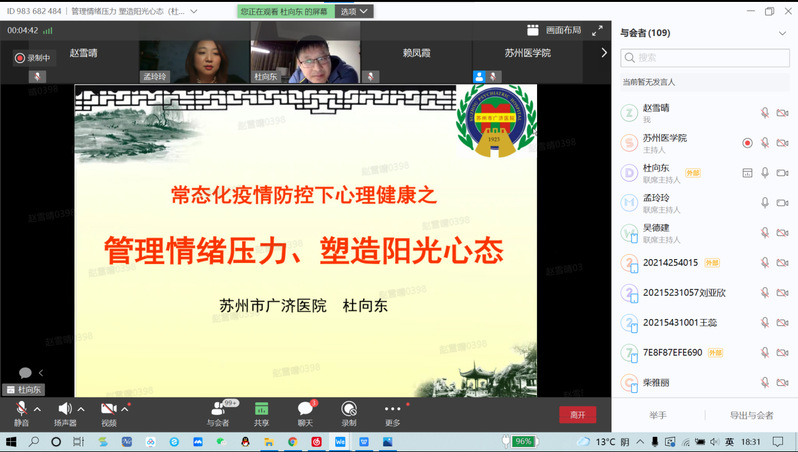Enter full screen mode using the arrows icon

click(597, 31)
